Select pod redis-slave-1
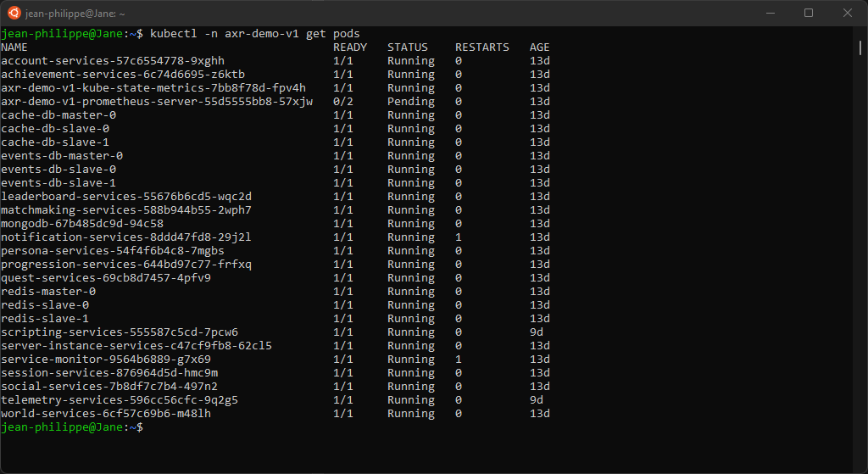 46,318
